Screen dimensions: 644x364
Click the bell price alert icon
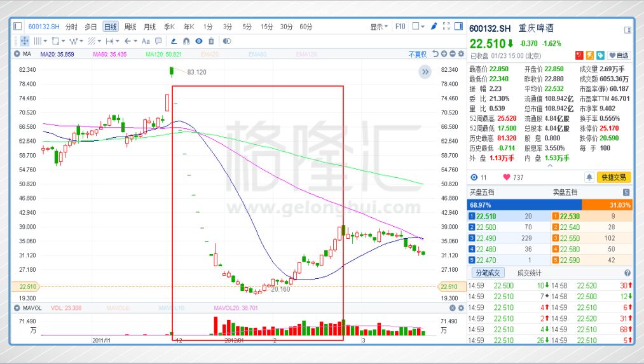click(x=589, y=177)
